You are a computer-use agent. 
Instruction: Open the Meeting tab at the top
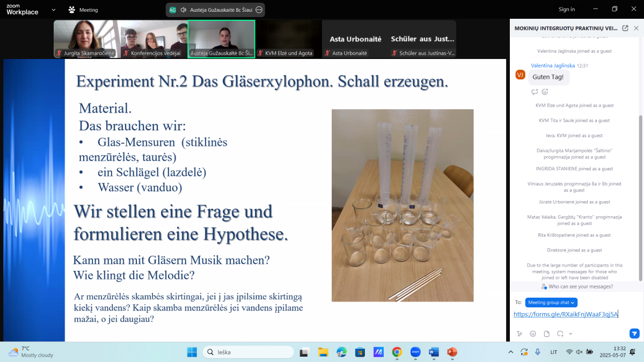click(x=83, y=10)
